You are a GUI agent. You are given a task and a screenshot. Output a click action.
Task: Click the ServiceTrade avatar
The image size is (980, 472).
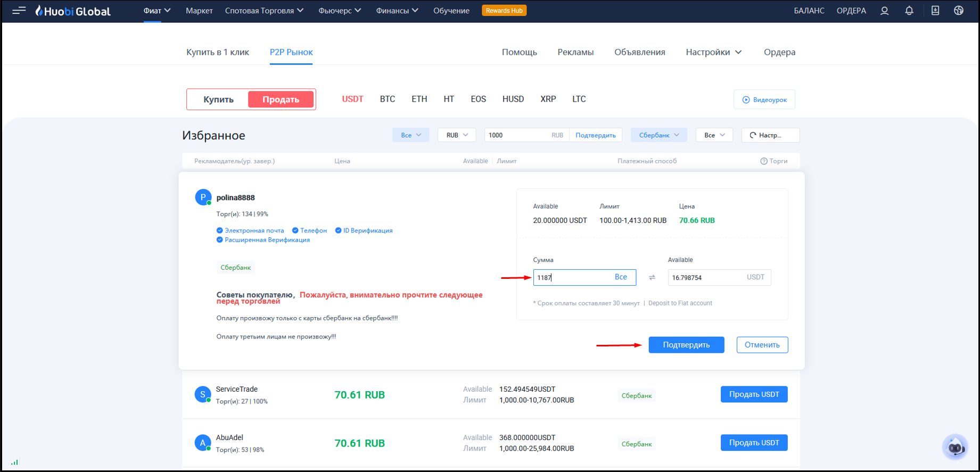203,394
